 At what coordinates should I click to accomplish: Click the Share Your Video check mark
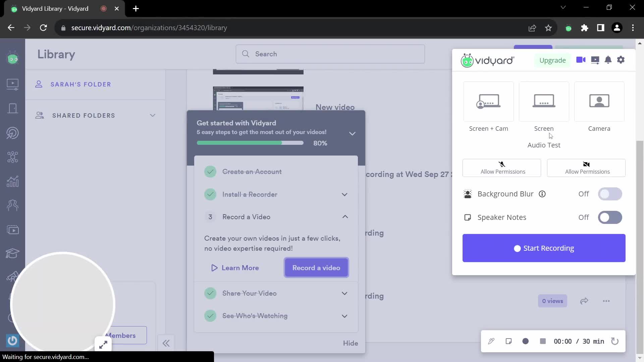(210, 293)
